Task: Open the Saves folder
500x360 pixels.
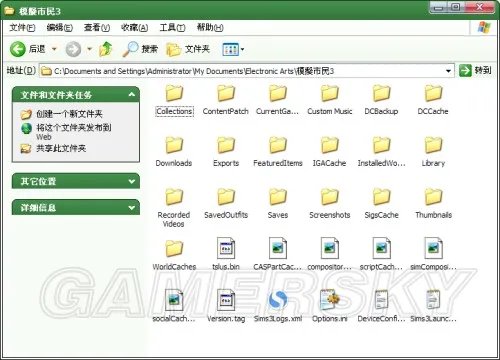Action: (x=278, y=203)
